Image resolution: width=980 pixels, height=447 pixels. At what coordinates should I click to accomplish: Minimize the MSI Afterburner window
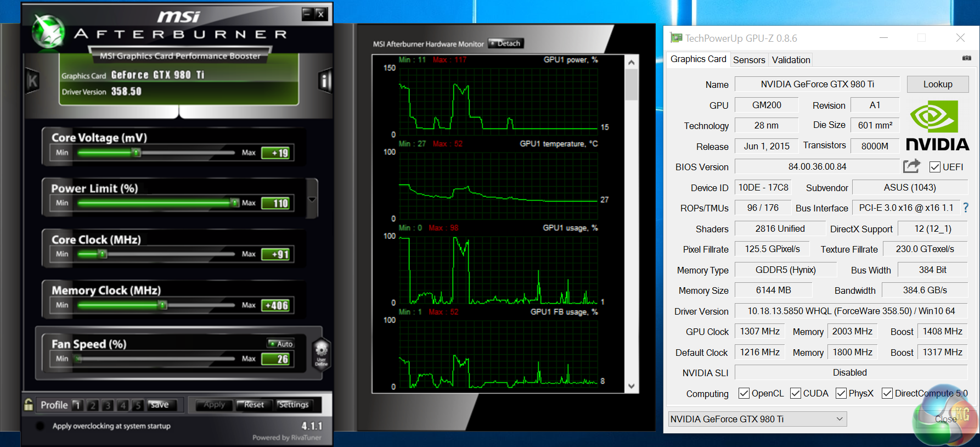307,14
